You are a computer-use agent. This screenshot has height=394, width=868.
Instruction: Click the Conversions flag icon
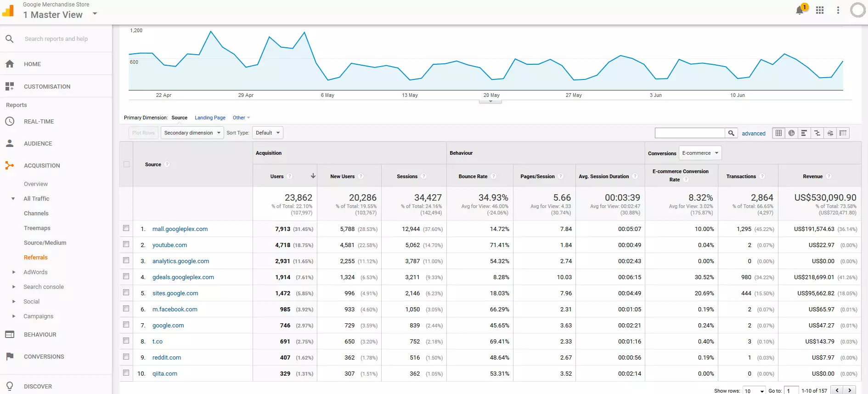pyautogui.click(x=10, y=356)
